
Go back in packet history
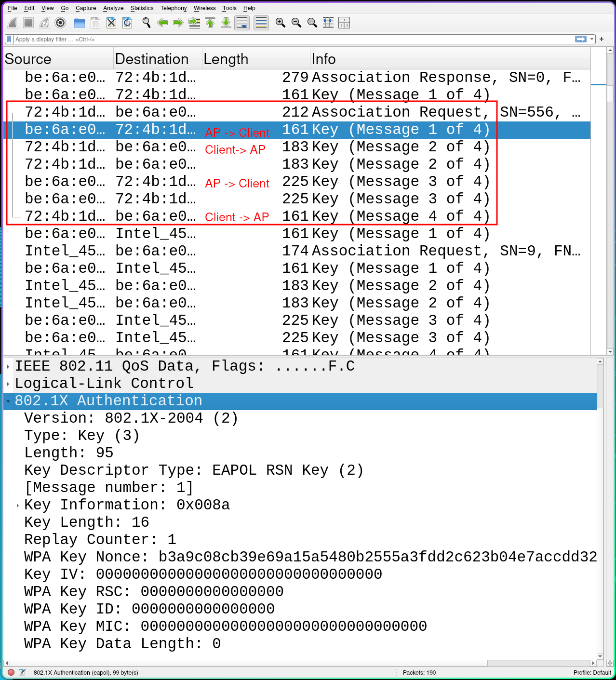(x=162, y=23)
